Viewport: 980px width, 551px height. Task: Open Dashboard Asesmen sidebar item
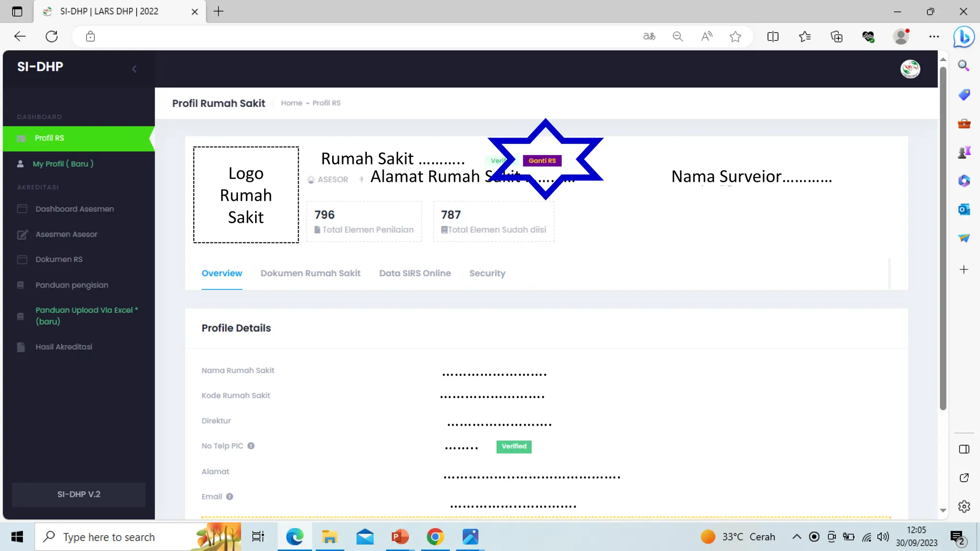point(74,209)
